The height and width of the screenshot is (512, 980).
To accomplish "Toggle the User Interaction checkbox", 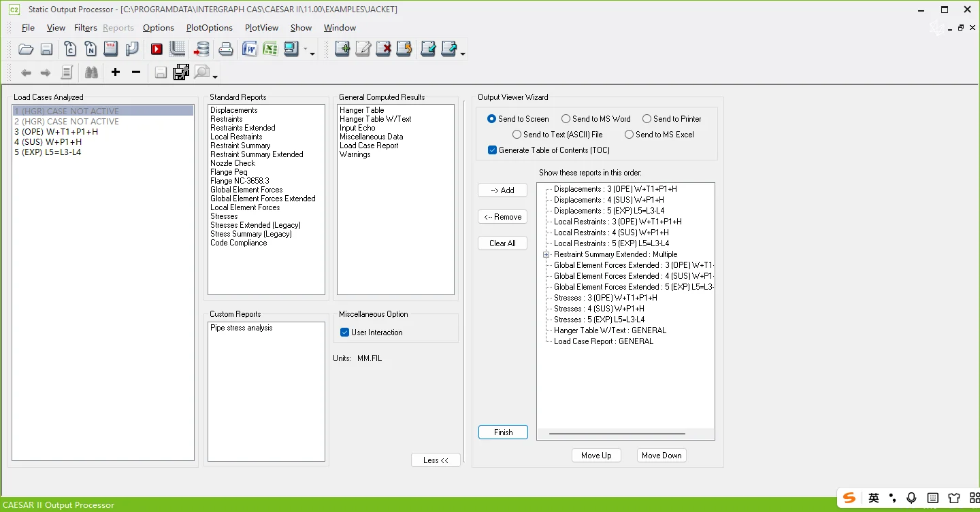I will (345, 332).
